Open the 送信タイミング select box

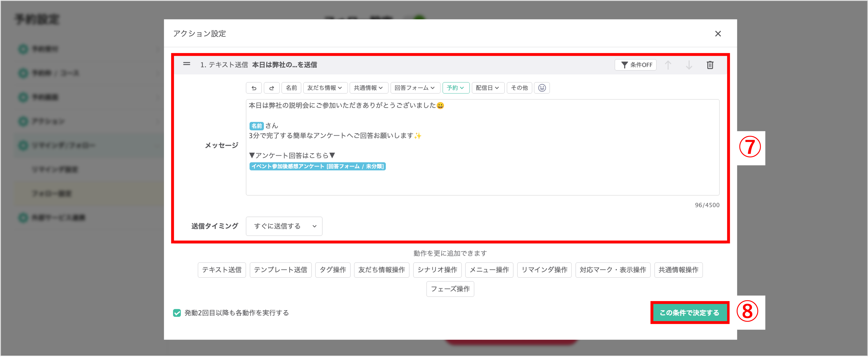284,226
